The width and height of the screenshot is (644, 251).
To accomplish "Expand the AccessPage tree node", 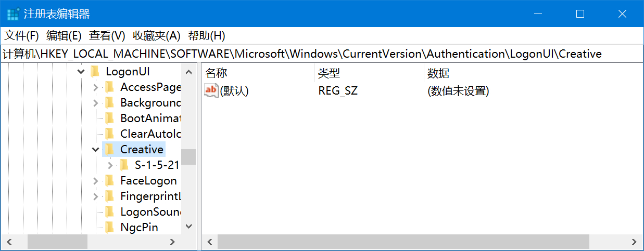I will (95, 87).
